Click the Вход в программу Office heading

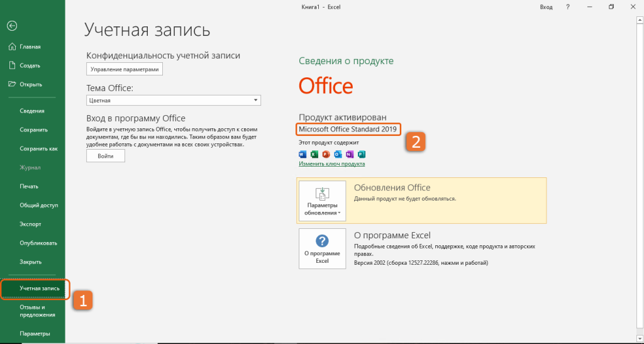pyautogui.click(x=136, y=118)
